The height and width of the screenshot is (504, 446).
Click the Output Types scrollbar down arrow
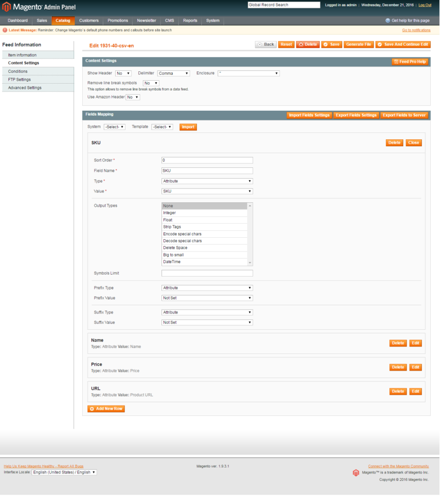(250, 263)
